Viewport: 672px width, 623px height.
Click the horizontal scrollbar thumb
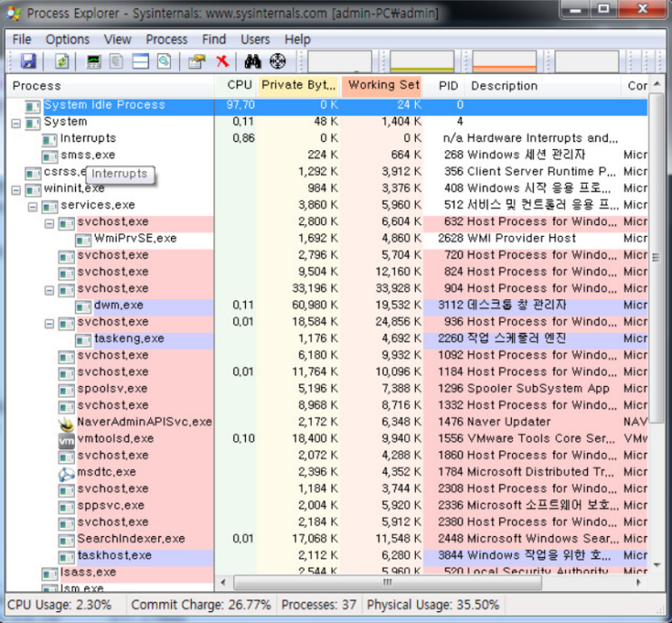pos(387,582)
